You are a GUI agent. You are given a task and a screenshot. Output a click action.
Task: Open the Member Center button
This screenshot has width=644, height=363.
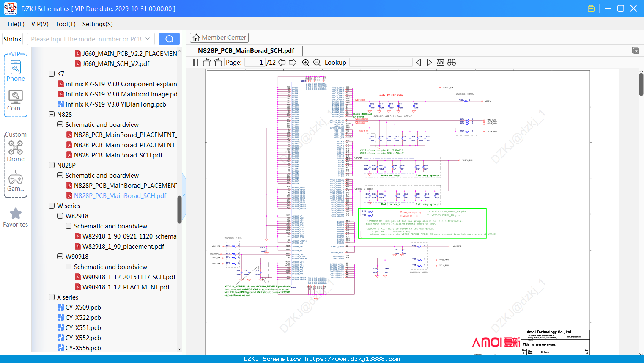pos(219,38)
